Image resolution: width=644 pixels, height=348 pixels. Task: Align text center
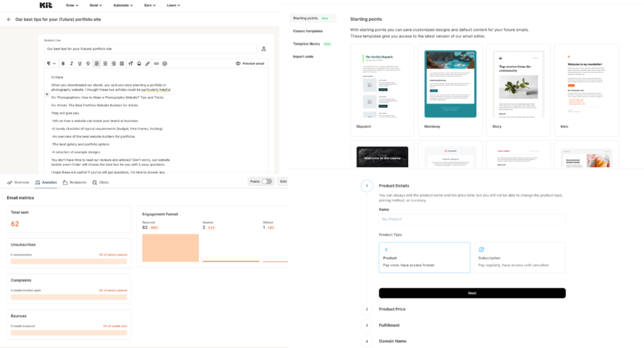pyautogui.click(x=105, y=63)
